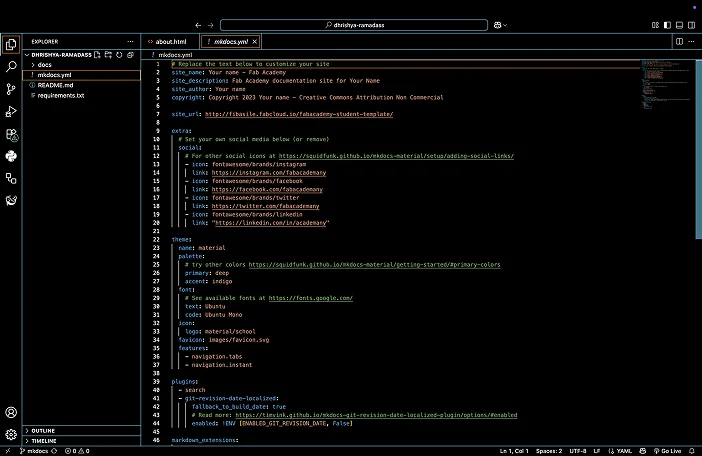Customize layout from title bar
This screenshot has height=456, width=702.
coord(655,26)
